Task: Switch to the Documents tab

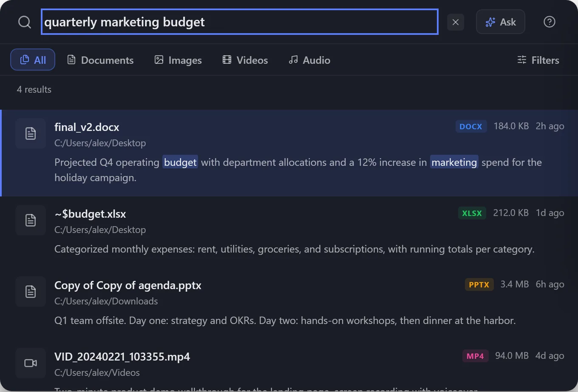Action: [x=100, y=60]
